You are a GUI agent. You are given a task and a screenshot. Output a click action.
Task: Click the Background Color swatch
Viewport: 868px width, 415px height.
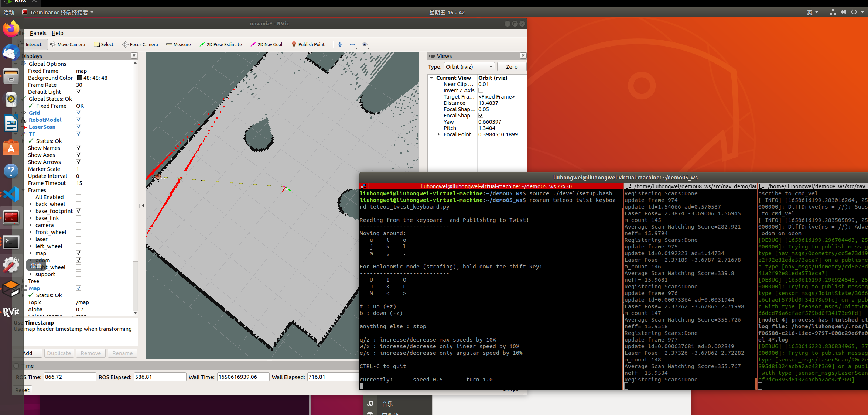point(79,78)
